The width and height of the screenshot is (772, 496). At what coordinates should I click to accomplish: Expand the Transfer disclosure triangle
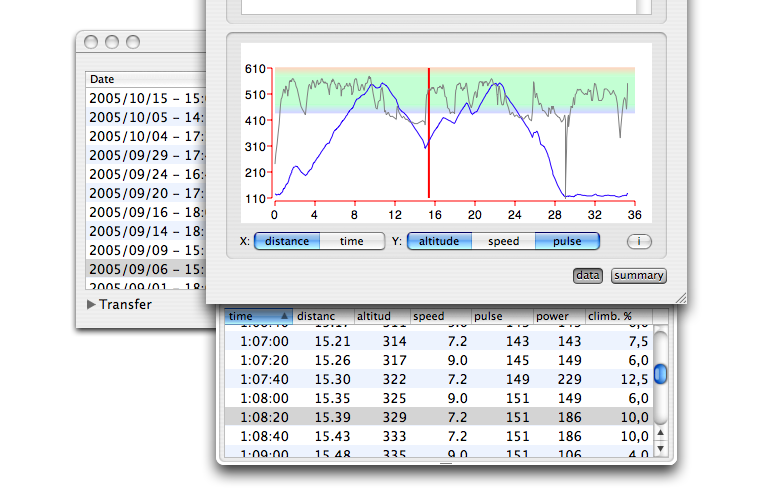92,304
